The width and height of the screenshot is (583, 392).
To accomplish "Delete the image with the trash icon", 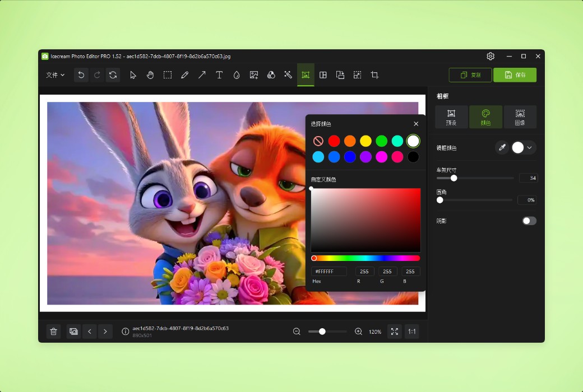I will pyautogui.click(x=53, y=331).
